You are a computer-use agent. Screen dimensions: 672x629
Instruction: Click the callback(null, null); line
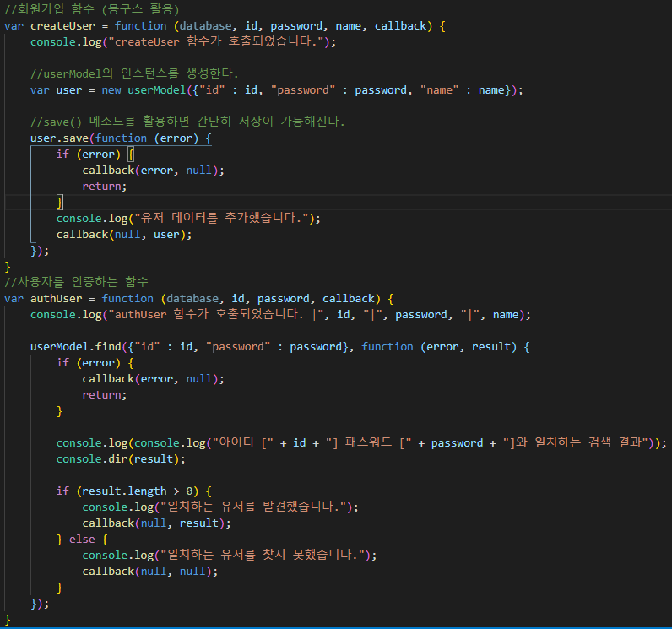pyautogui.click(x=150, y=572)
